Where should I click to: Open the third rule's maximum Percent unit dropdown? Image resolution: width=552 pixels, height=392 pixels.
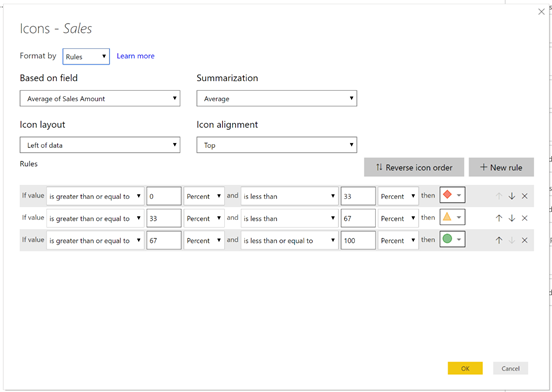pyautogui.click(x=398, y=240)
